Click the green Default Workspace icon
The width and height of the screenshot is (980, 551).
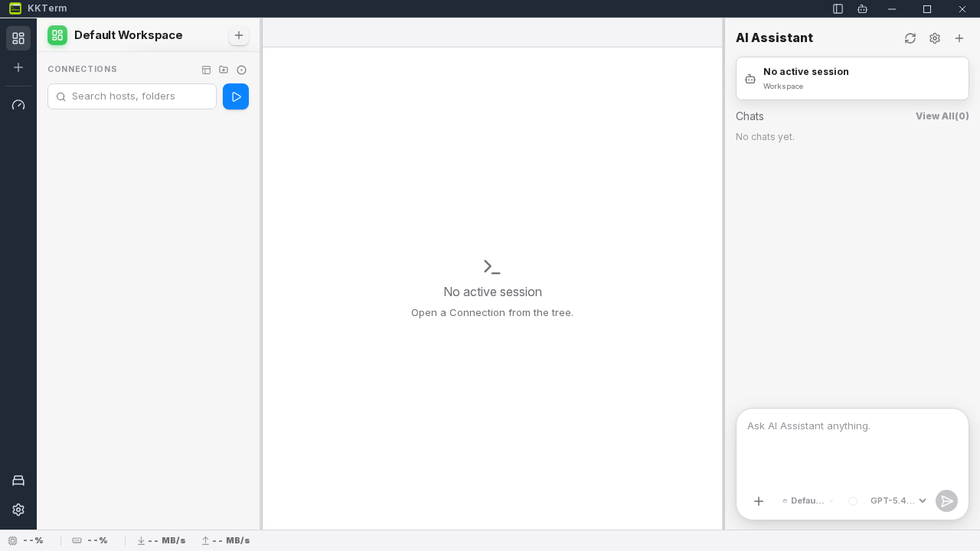(57, 35)
